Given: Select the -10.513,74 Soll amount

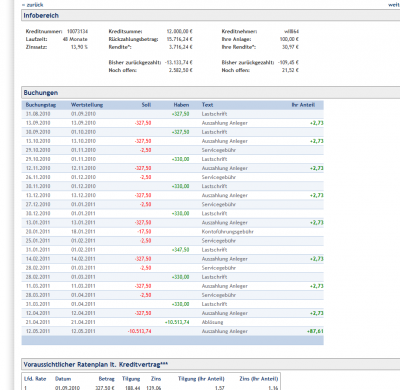Looking at the screenshot, I should [x=139, y=331].
